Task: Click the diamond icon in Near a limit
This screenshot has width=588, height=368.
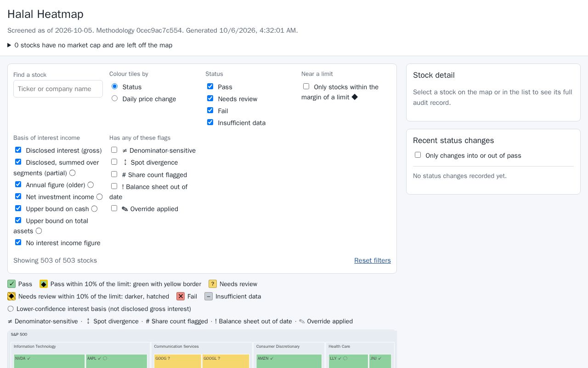Action: [355, 97]
